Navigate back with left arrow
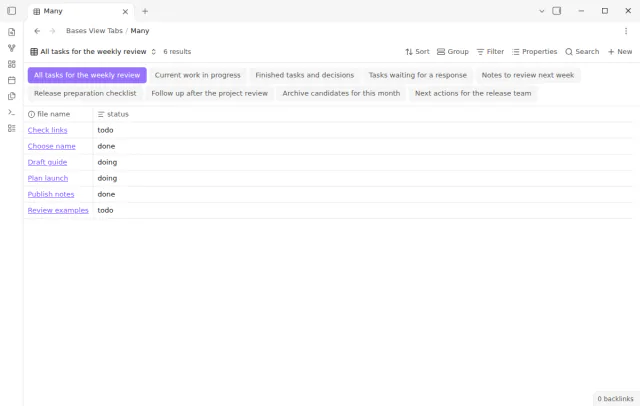This screenshot has width=640, height=406. (x=37, y=31)
